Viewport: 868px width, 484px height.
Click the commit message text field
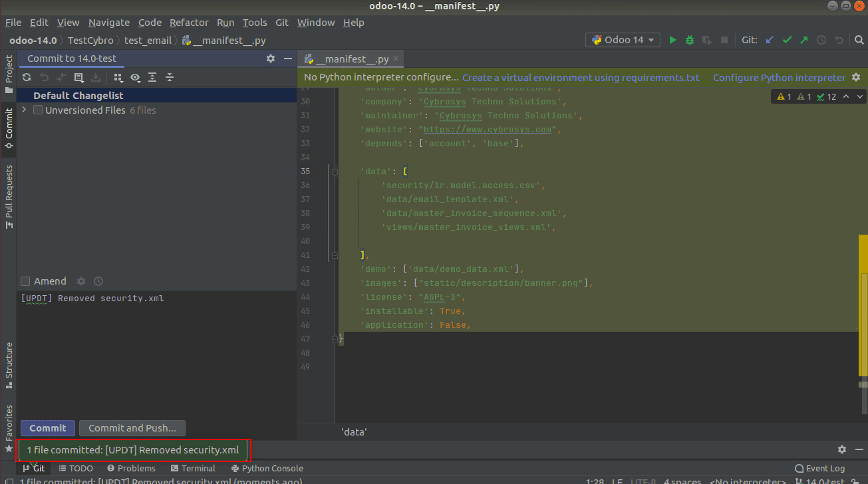click(x=156, y=354)
